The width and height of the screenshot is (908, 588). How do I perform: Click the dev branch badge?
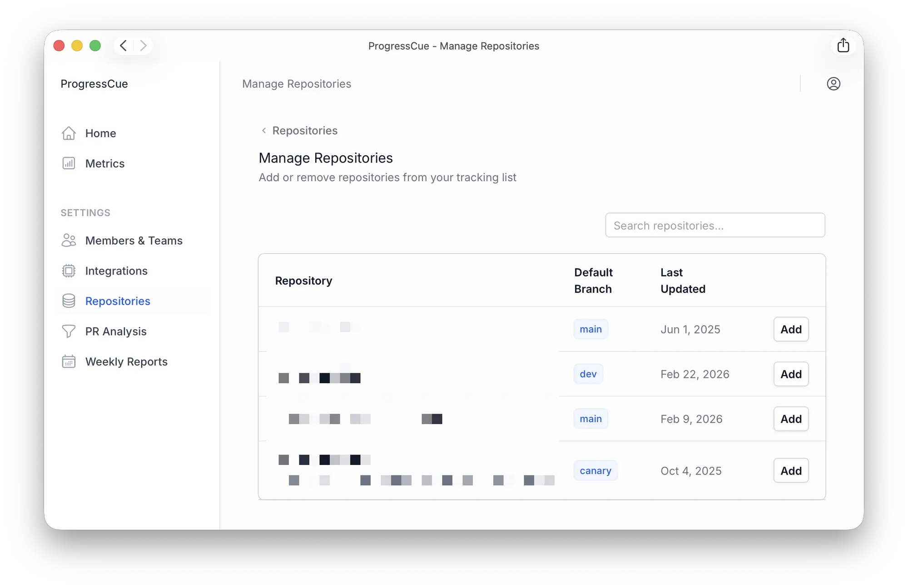(588, 374)
